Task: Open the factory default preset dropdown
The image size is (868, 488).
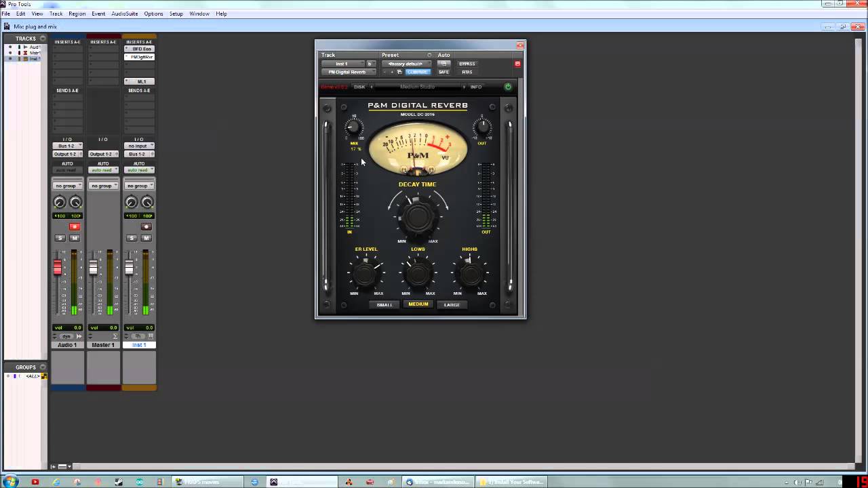Action: (406, 64)
